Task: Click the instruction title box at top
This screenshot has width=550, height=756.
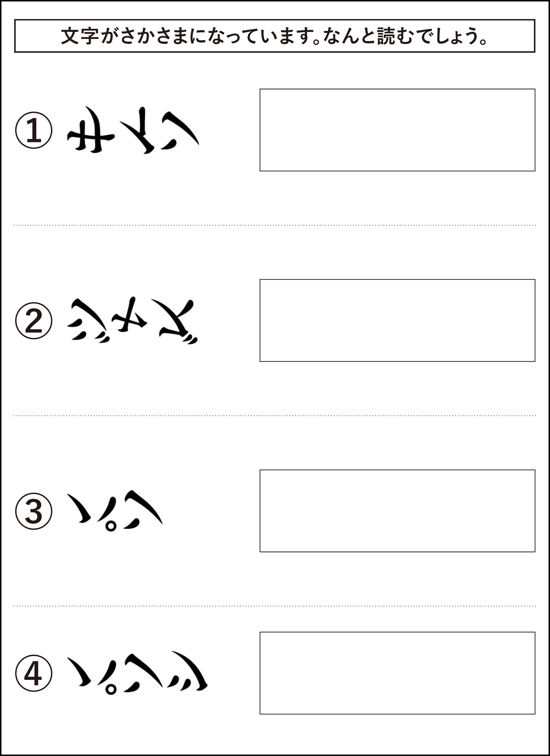Action: pos(275,36)
